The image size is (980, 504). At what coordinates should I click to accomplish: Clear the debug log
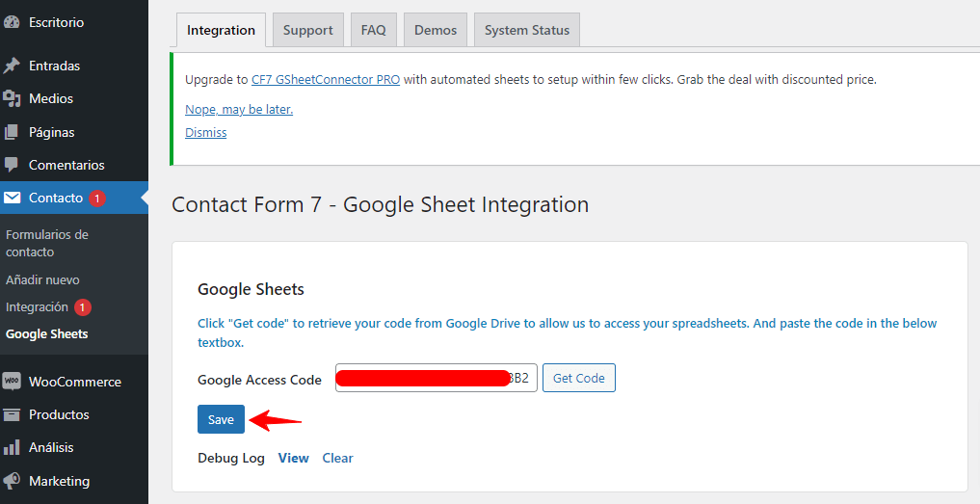337,459
